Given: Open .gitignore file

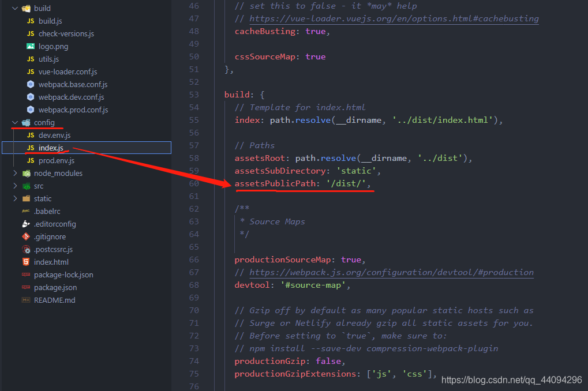Looking at the screenshot, I should [50, 236].
